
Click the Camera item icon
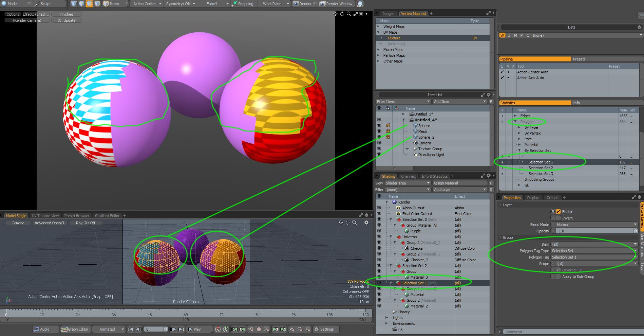click(x=415, y=143)
